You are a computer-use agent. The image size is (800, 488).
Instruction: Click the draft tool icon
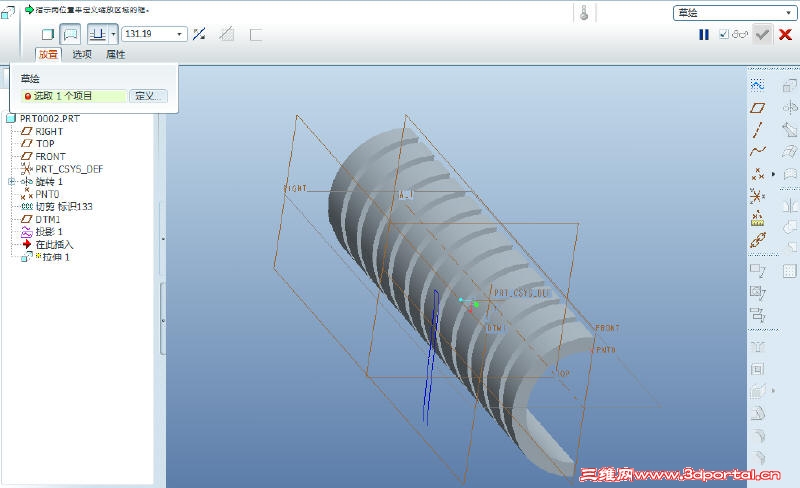coord(758,413)
